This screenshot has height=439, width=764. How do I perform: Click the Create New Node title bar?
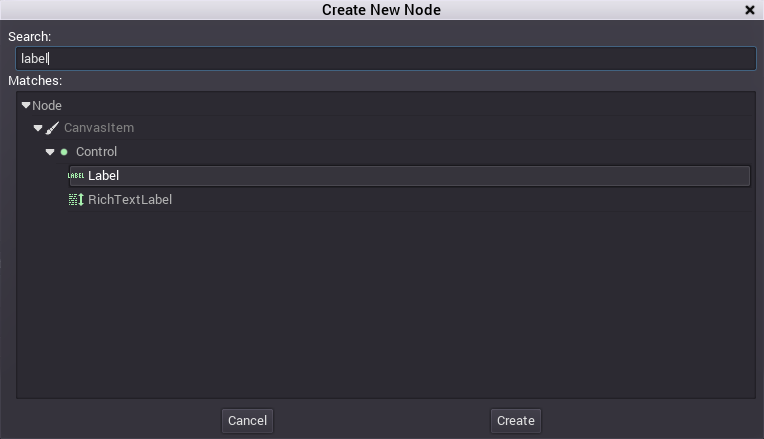(x=381, y=10)
